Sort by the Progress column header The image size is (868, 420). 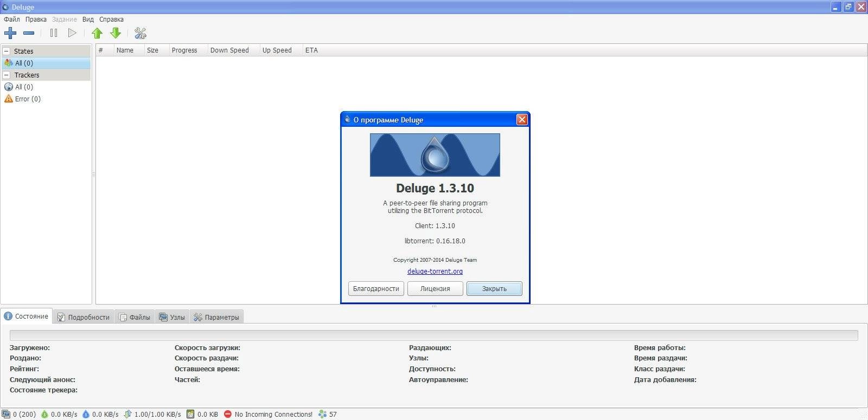pyautogui.click(x=189, y=50)
